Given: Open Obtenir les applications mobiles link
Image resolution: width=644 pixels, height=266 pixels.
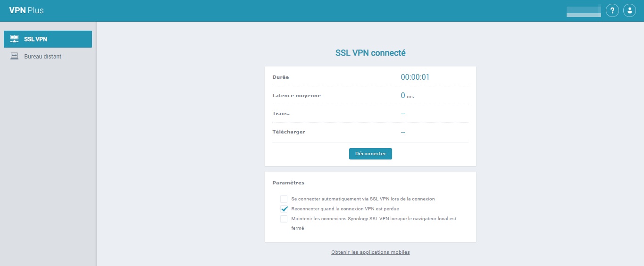Looking at the screenshot, I should 370,252.
